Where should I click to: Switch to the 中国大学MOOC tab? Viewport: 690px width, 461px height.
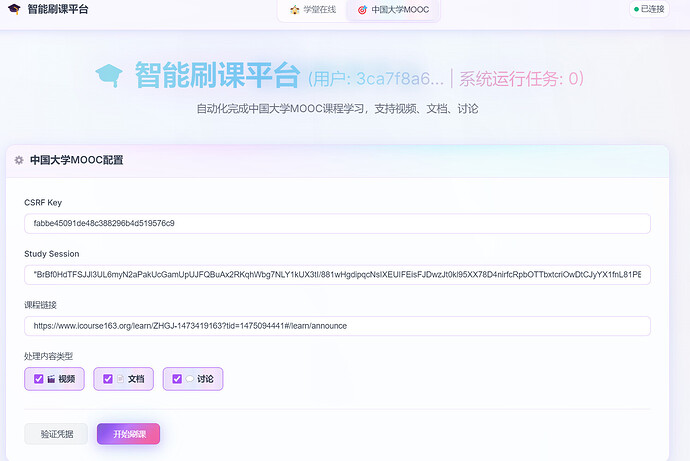(393, 10)
